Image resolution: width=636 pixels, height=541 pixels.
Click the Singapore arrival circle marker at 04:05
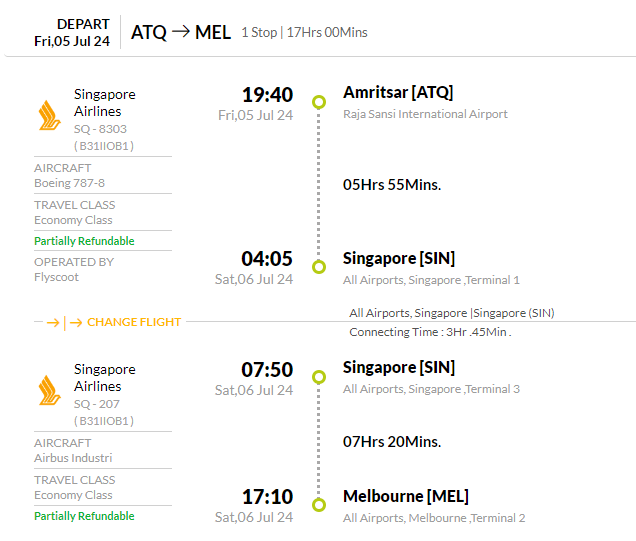319,267
